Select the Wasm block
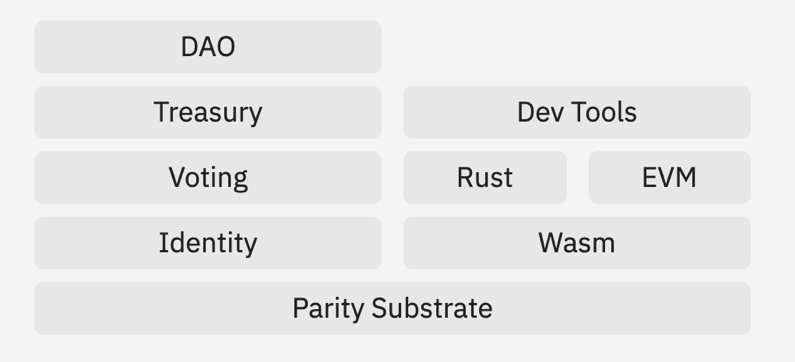 [x=577, y=243]
